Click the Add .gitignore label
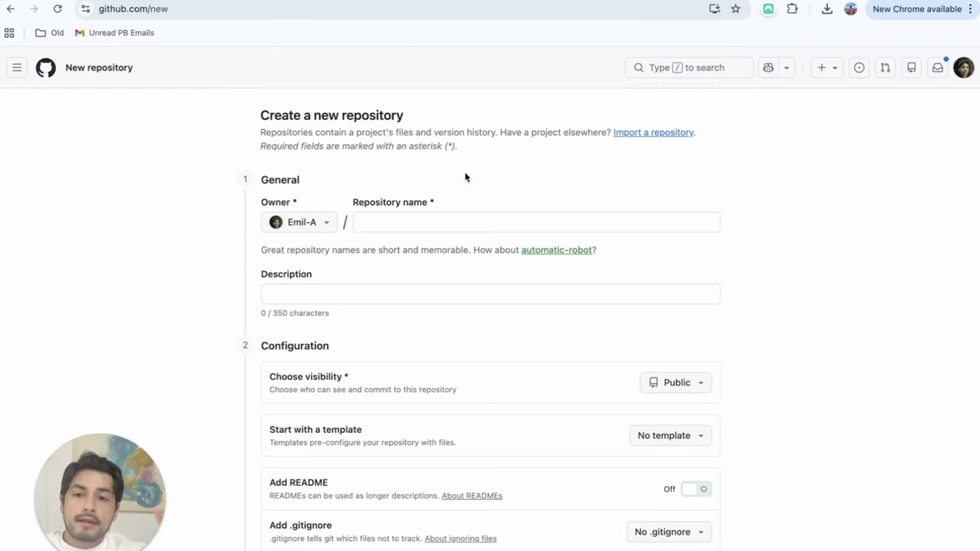The height and width of the screenshot is (551, 980). [300, 525]
